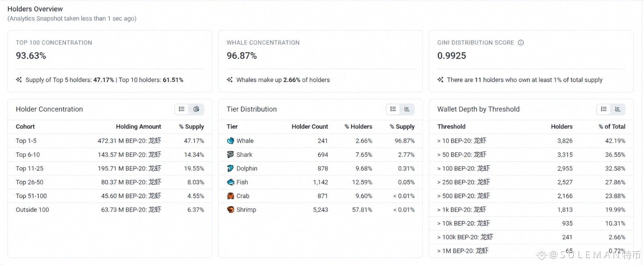This screenshot has height=265, width=644.
Task: Click the sparkle icon beside Whales make up
Action: pyautogui.click(x=230, y=80)
